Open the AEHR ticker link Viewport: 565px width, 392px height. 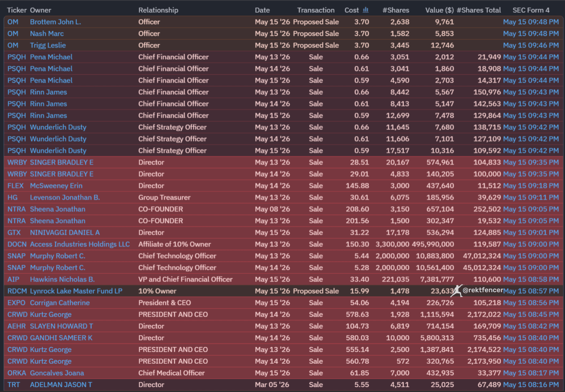tap(17, 326)
